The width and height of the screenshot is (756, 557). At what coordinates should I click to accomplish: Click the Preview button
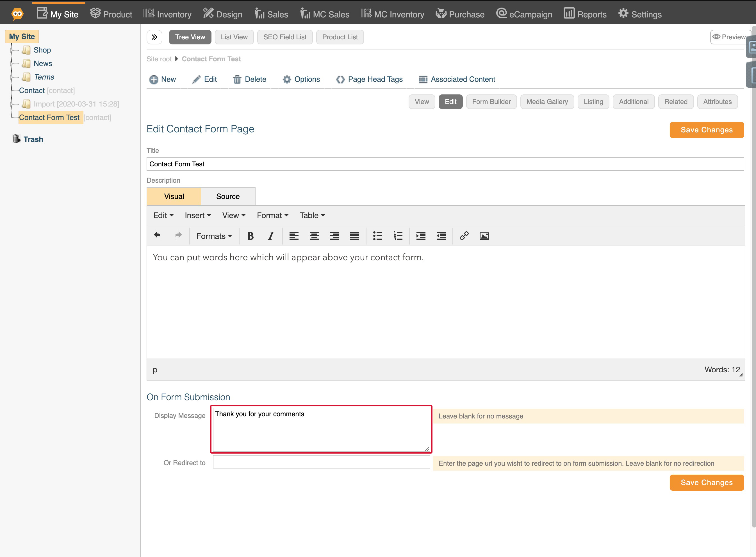tap(729, 37)
